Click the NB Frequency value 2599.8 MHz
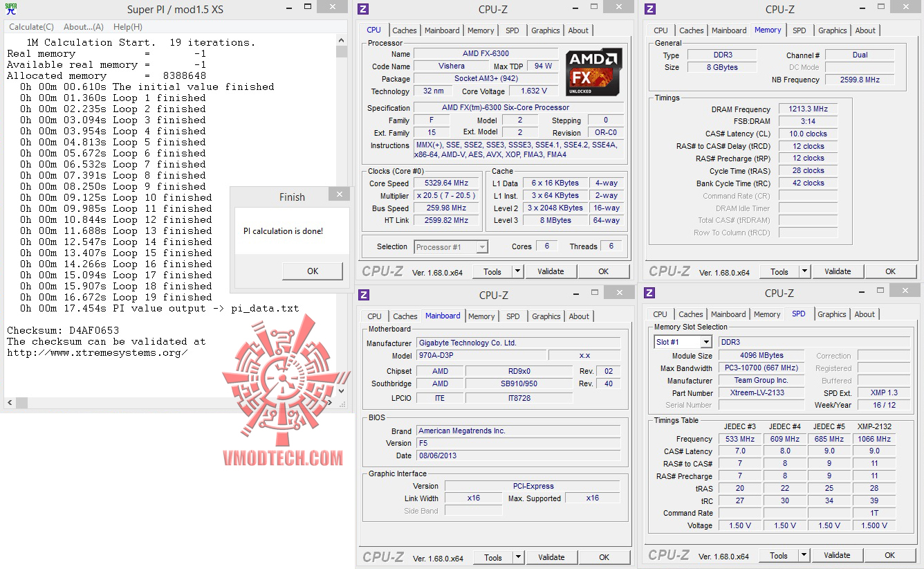Image resolution: width=924 pixels, height=569 pixels. click(x=860, y=80)
